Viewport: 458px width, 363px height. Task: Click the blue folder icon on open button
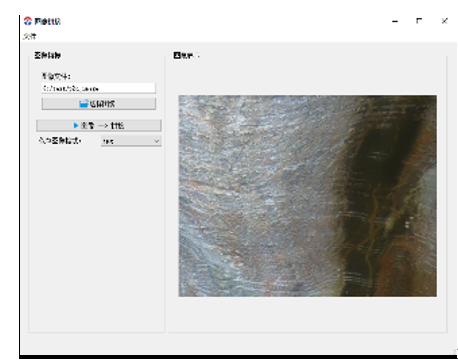click(84, 104)
